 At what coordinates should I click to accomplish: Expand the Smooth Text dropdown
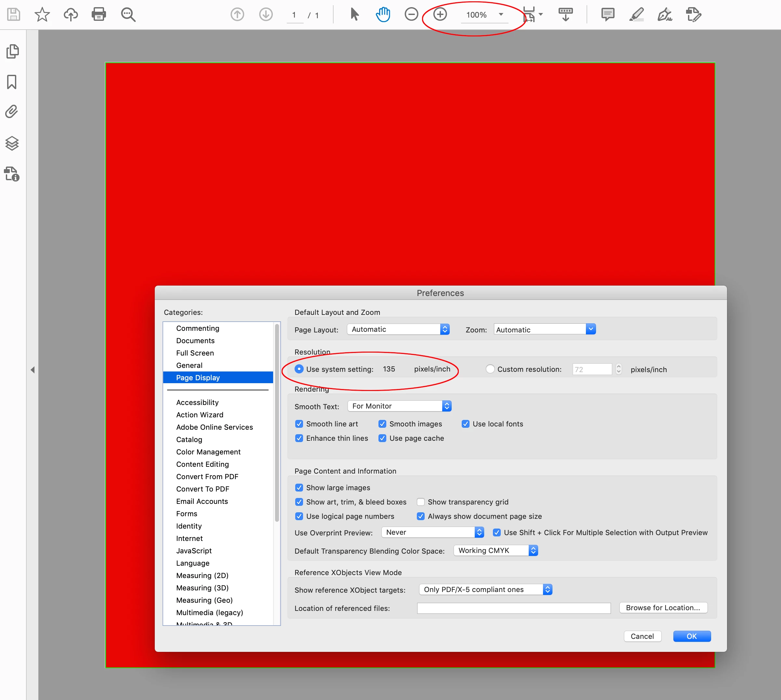[x=399, y=406]
